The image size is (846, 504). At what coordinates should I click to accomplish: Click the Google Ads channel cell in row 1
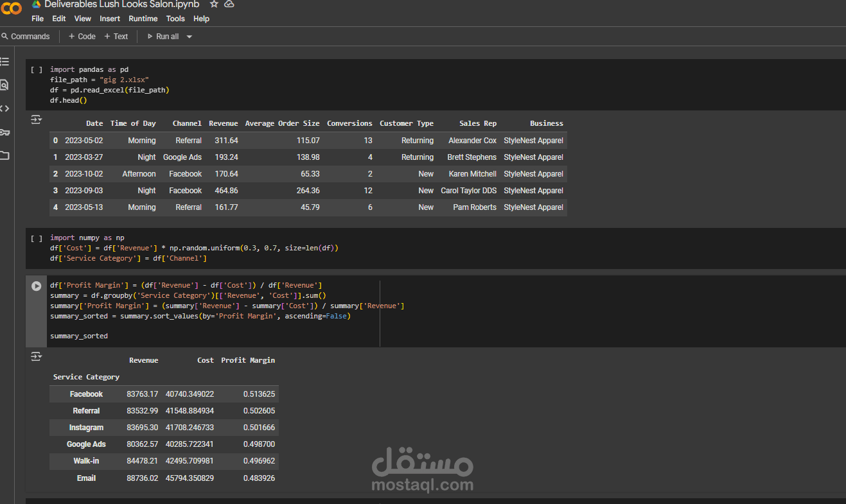(182, 157)
